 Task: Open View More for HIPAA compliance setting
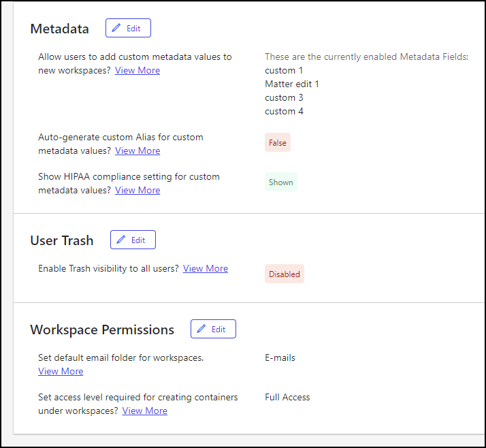137,190
